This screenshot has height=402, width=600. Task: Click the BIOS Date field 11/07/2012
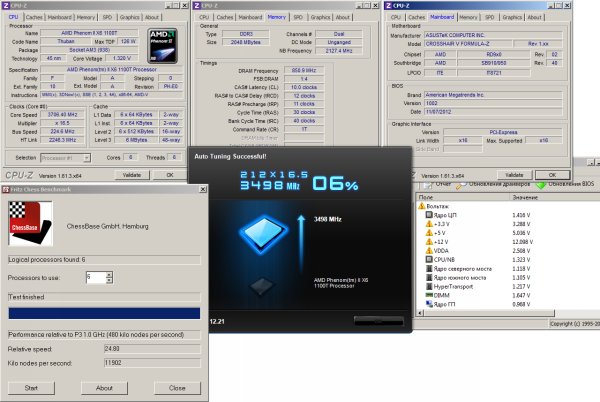point(493,112)
